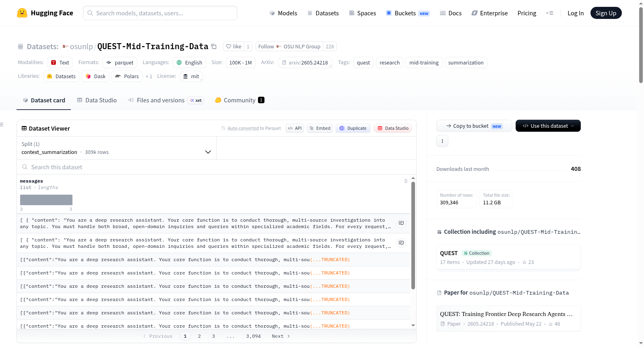Select the Dataset card tab
This screenshot has width=644, height=347.
[44, 100]
